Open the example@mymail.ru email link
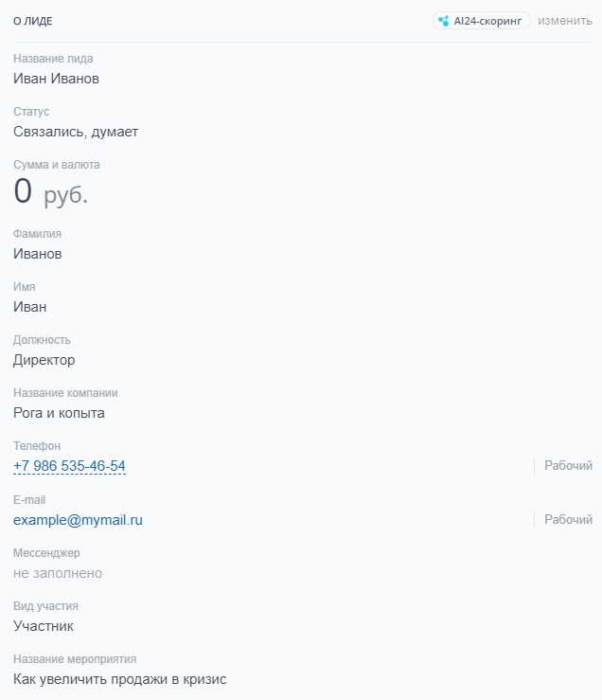Viewport: 602px width, 700px height. pos(78,520)
